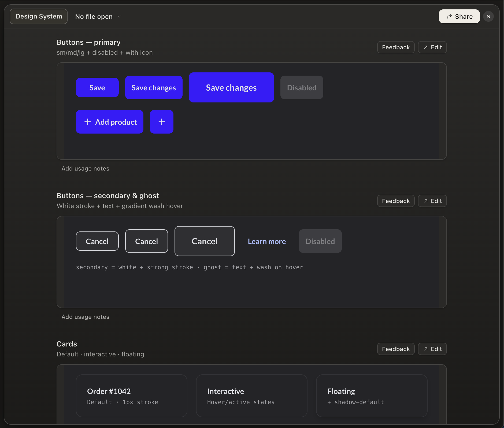Add usage notes under primary buttons
The image size is (504, 428).
85,169
